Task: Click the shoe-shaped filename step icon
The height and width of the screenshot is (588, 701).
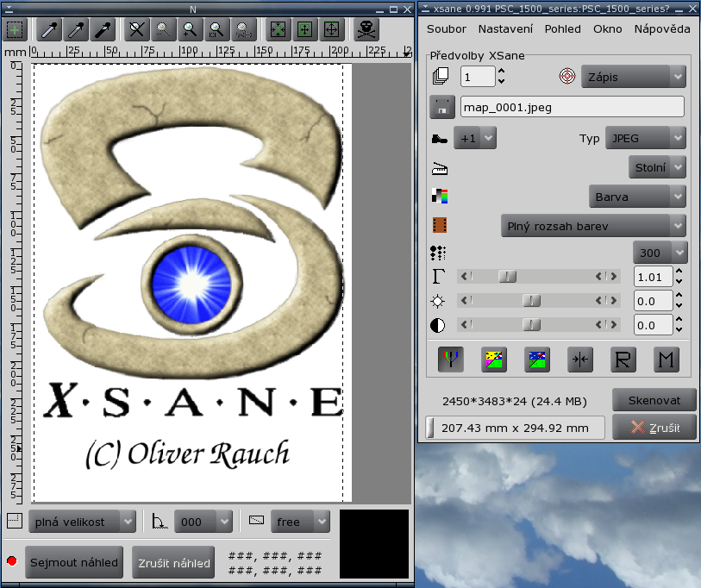Action: [440, 139]
